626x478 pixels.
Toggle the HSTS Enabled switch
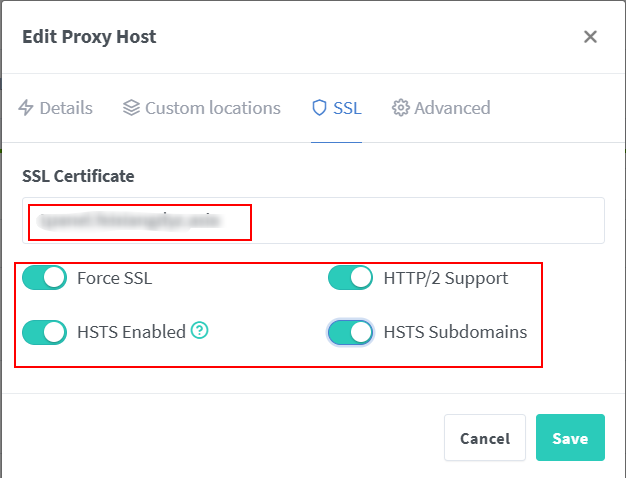click(x=44, y=332)
